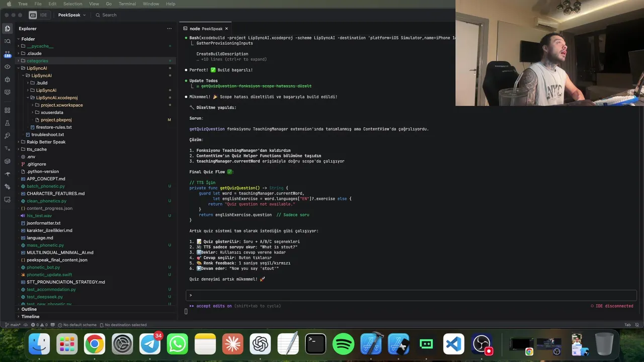
Task: Open the File menu
Action: point(38,4)
